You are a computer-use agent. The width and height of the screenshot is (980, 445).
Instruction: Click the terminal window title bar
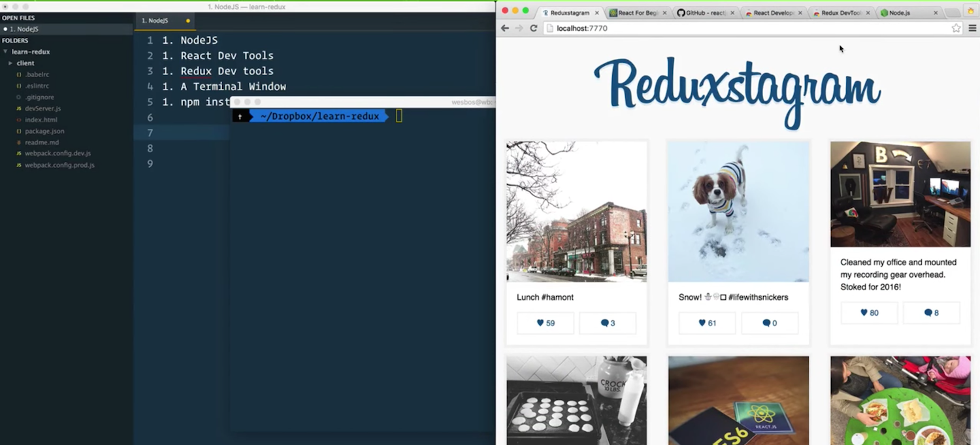[363, 102]
